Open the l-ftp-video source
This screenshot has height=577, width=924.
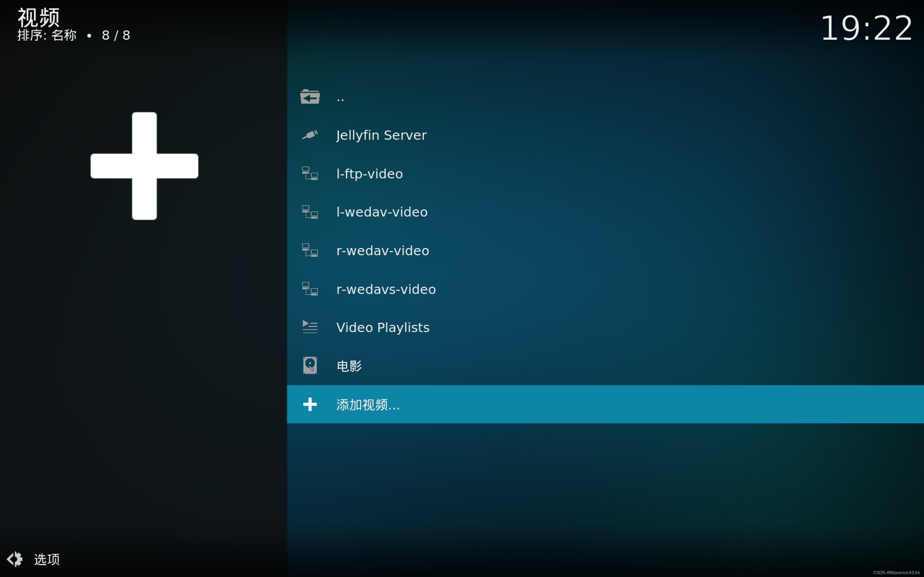pyautogui.click(x=369, y=174)
